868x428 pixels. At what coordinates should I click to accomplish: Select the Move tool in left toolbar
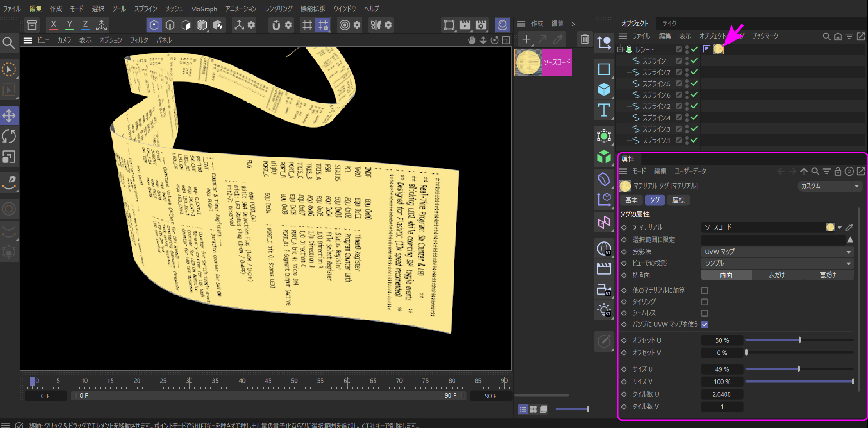tap(9, 116)
